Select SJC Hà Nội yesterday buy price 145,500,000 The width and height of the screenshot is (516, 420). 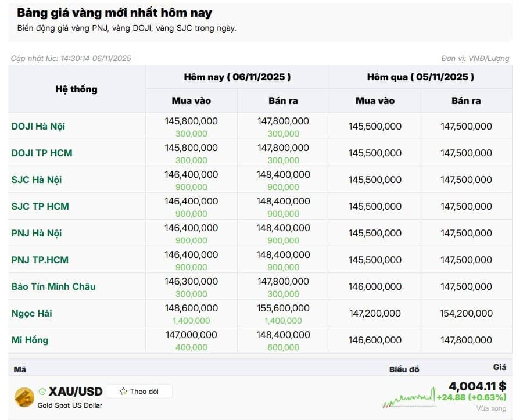tap(375, 180)
